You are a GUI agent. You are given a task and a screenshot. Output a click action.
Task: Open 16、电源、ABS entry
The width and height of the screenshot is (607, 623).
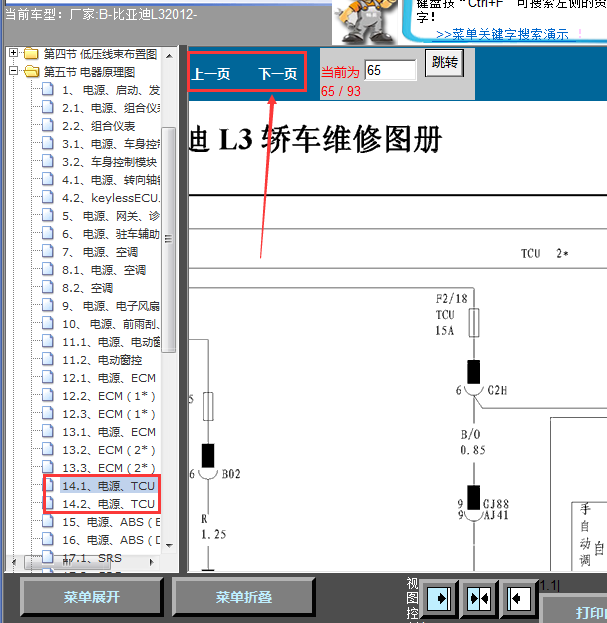[111, 540]
